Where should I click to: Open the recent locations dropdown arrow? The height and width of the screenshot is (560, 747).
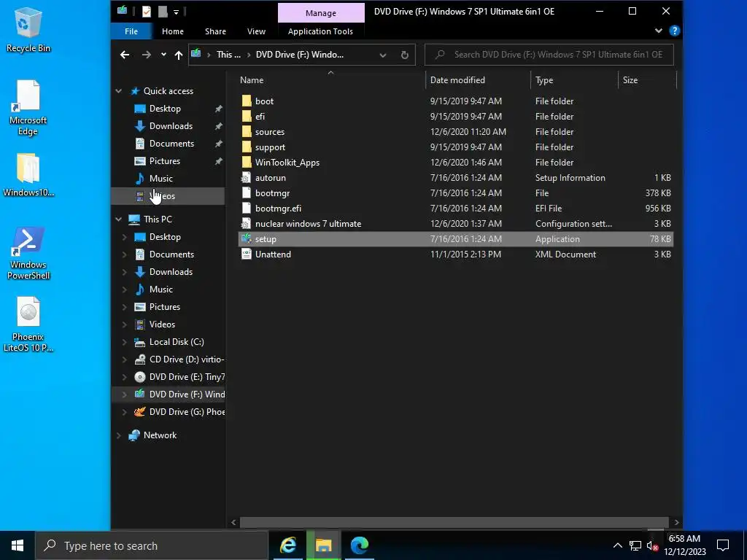point(163,54)
